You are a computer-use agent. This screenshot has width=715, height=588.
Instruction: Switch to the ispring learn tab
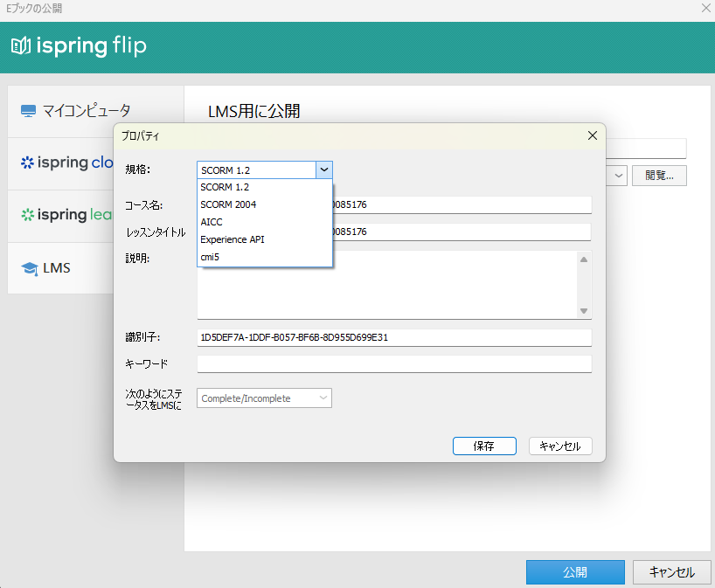point(60,217)
